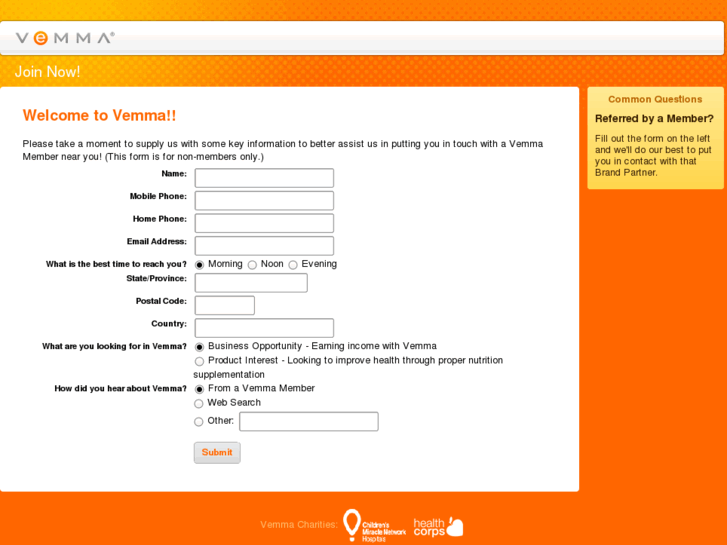Click 'What are you looking for in Vemma?' label
Viewport: 727px width, 545px height.
tap(114, 346)
